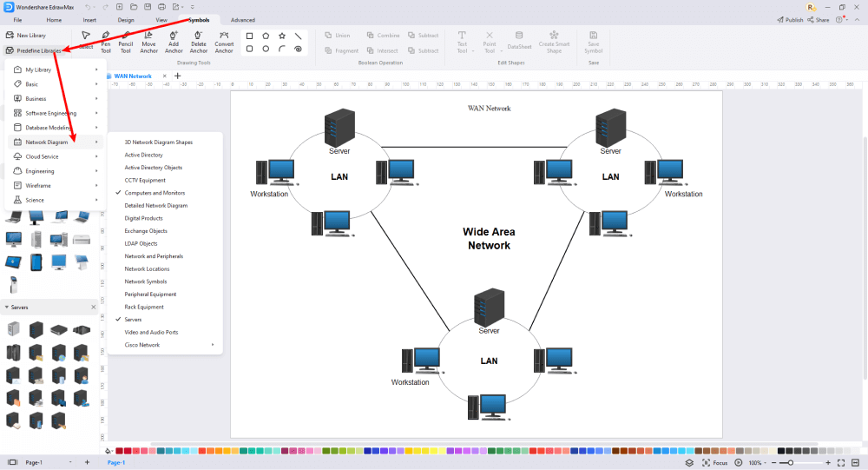This screenshot has height=470, width=868.
Task: Click the Intersect boolean operation
Action: pyautogui.click(x=383, y=50)
